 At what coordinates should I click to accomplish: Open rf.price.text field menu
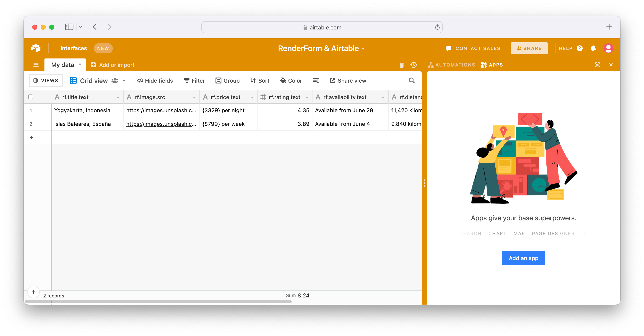[252, 97]
